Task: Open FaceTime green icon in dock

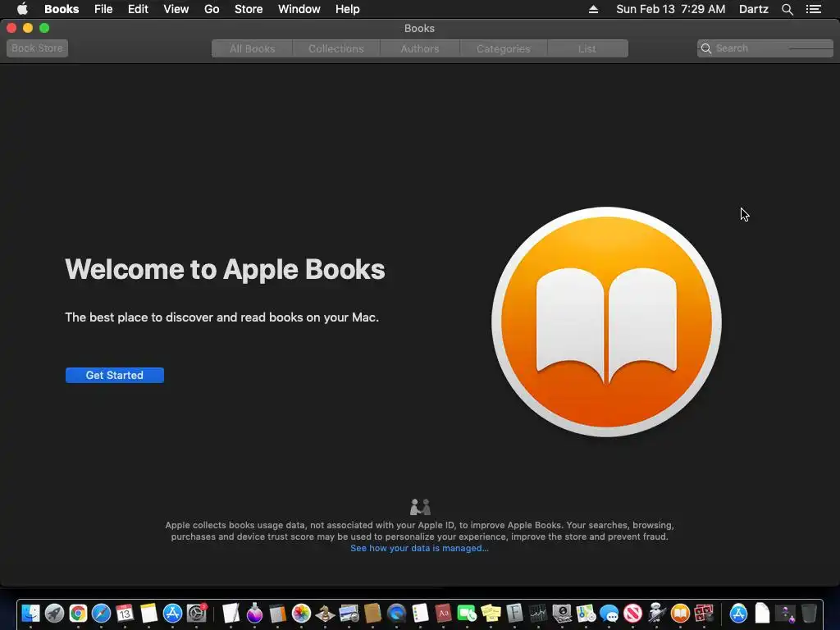Action: coord(467,614)
